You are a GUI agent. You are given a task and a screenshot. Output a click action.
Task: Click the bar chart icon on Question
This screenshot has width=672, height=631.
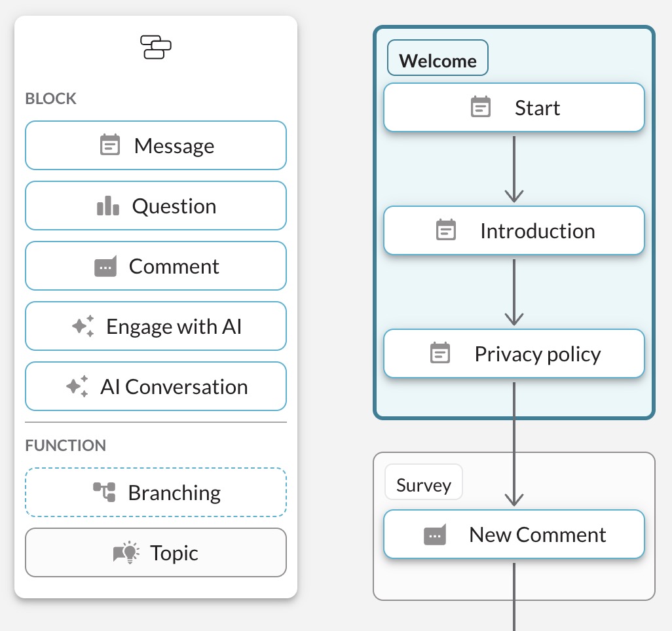pyautogui.click(x=108, y=206)
